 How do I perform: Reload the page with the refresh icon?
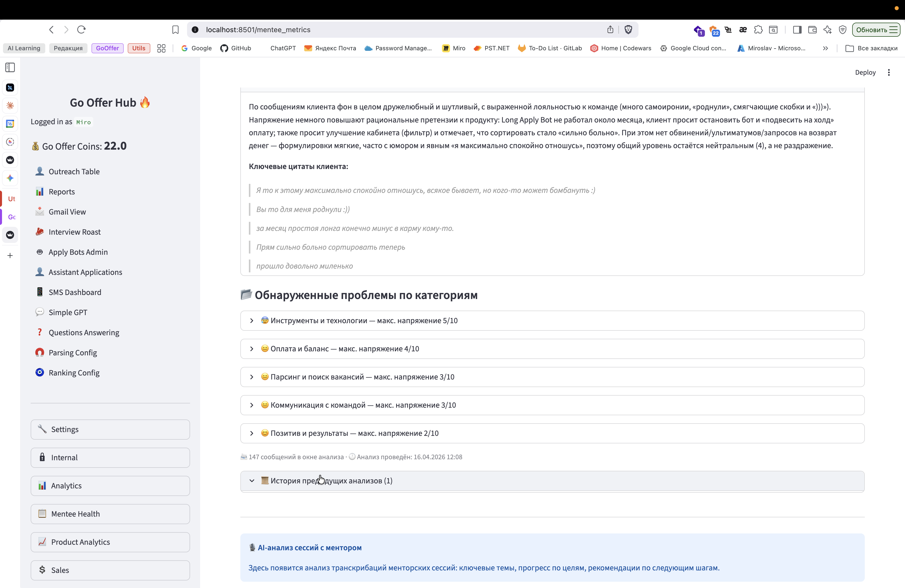click(81, 30)
